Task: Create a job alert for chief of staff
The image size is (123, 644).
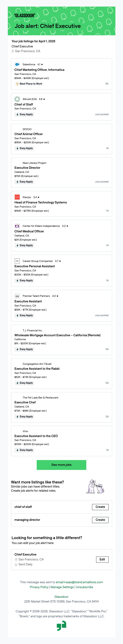Action: tap(100, 507)
